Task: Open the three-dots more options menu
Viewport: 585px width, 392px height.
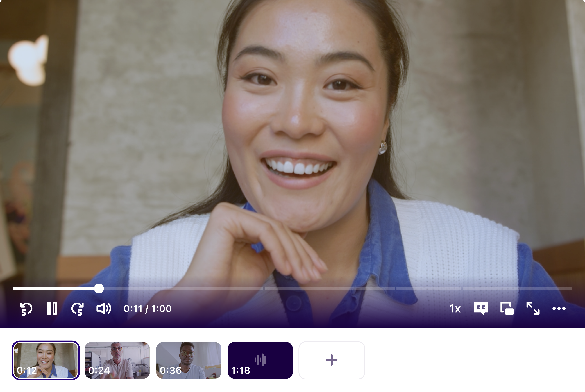Action: click(559, 309)
